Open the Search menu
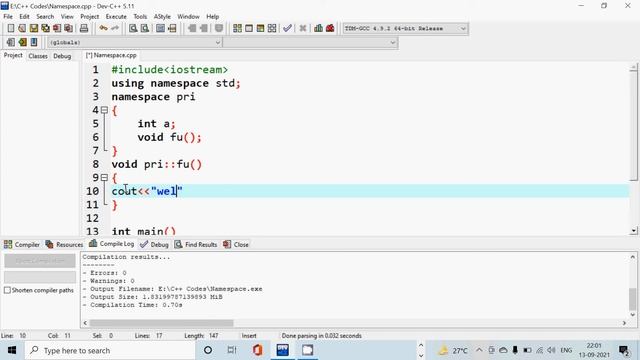Screen dimensions: 640x360 pyautogui.click(x=45, y=17)
